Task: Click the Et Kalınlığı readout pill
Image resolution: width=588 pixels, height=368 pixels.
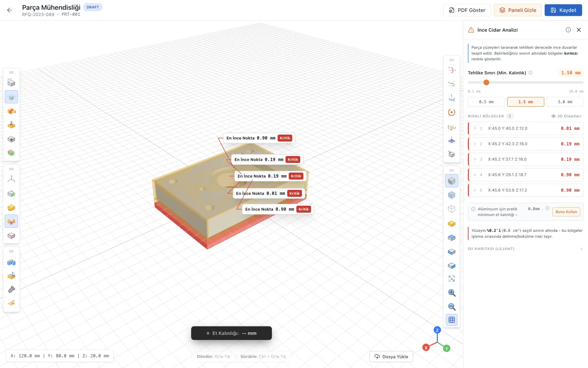Action: coord(232,333)
